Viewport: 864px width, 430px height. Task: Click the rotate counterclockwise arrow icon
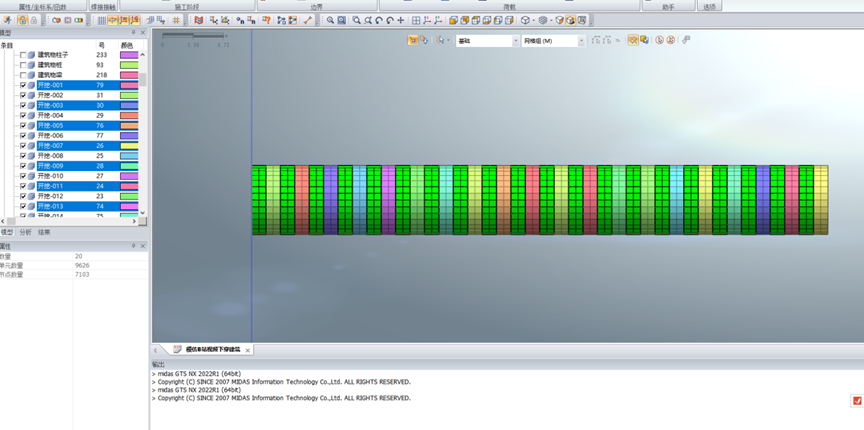(379, 20)
